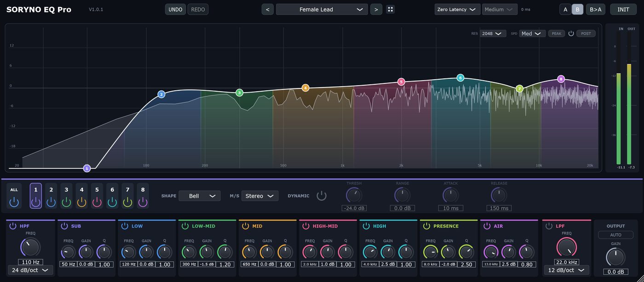
Task: Select band 1 in the band selector
Action: [x=36, y=196]
